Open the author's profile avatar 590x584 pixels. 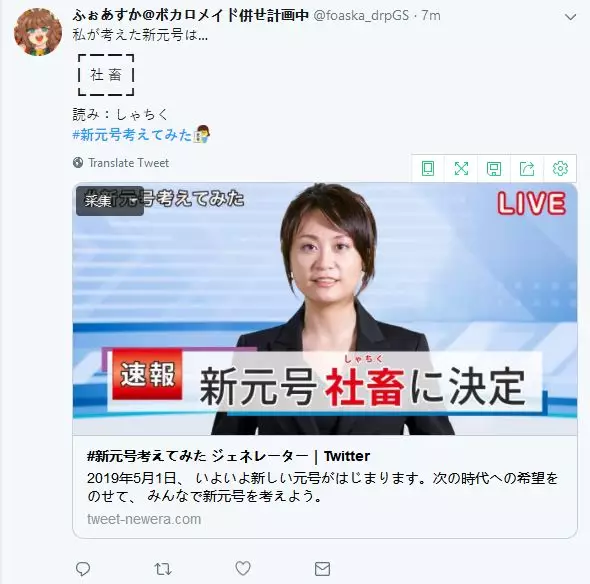click(38, 32)
